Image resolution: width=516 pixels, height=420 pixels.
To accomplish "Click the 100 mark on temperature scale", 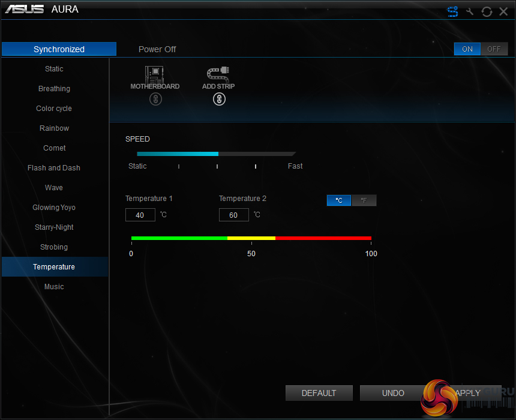I will click(371, 253).
